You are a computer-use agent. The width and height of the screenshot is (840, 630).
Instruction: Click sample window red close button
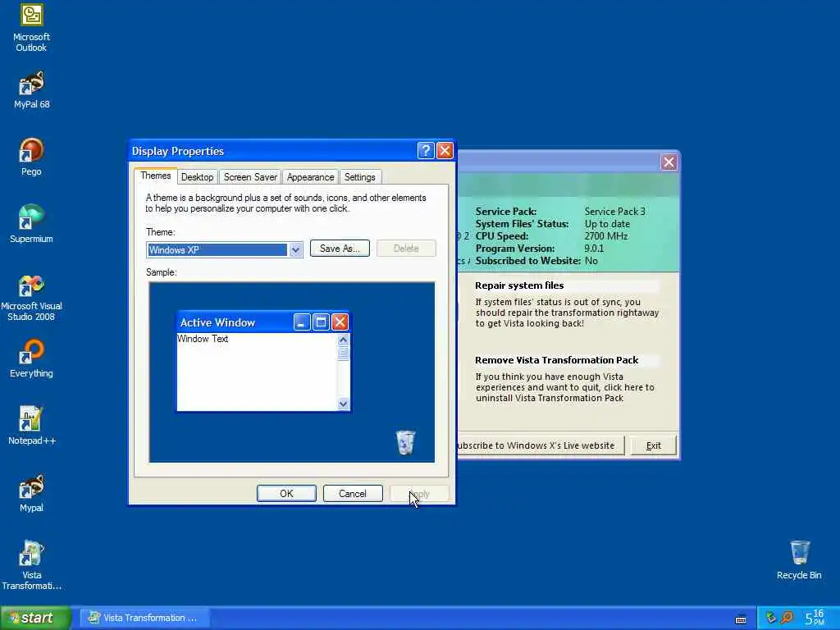tap(340, 322)
